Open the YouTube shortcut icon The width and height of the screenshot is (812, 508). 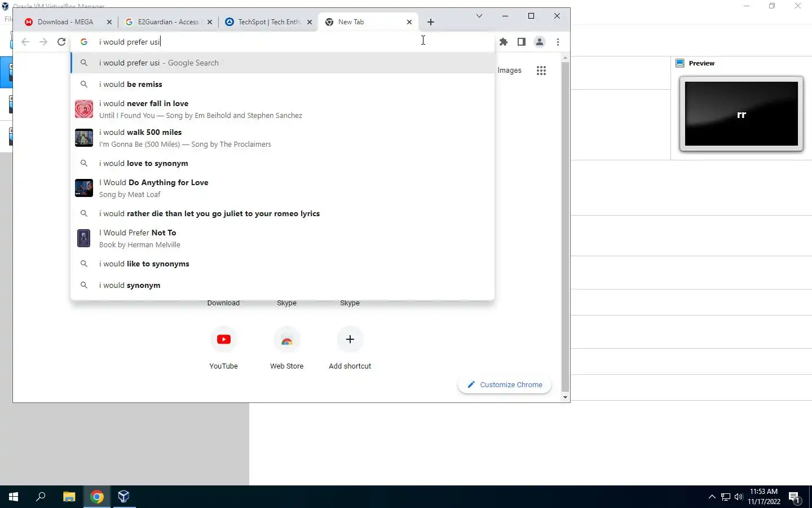[x=224, y=339]
